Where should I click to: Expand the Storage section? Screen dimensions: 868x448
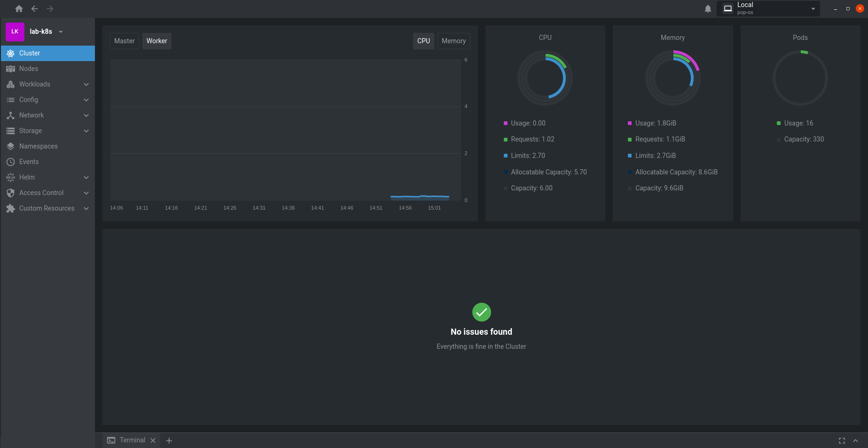[x=86, y=131]
